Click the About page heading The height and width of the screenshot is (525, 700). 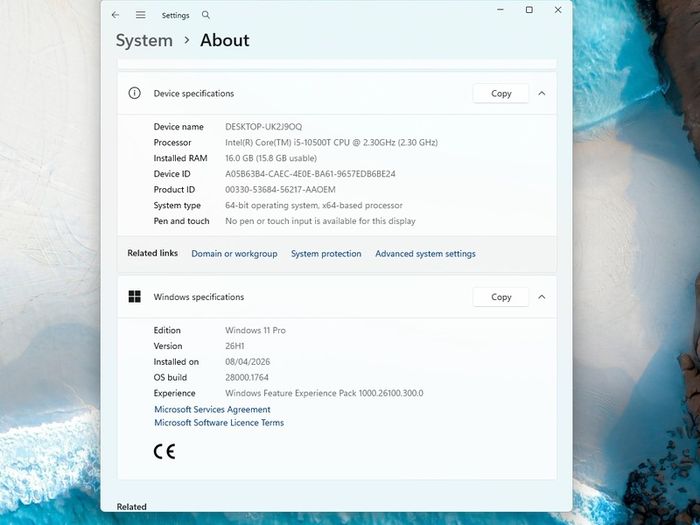[225, 41]
